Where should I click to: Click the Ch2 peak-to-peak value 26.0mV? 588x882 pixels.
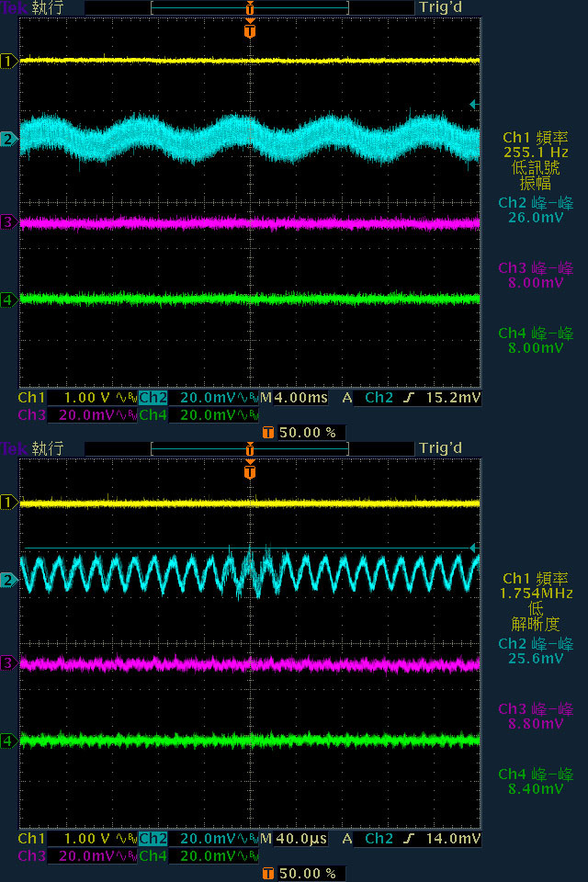coord(536,218)
